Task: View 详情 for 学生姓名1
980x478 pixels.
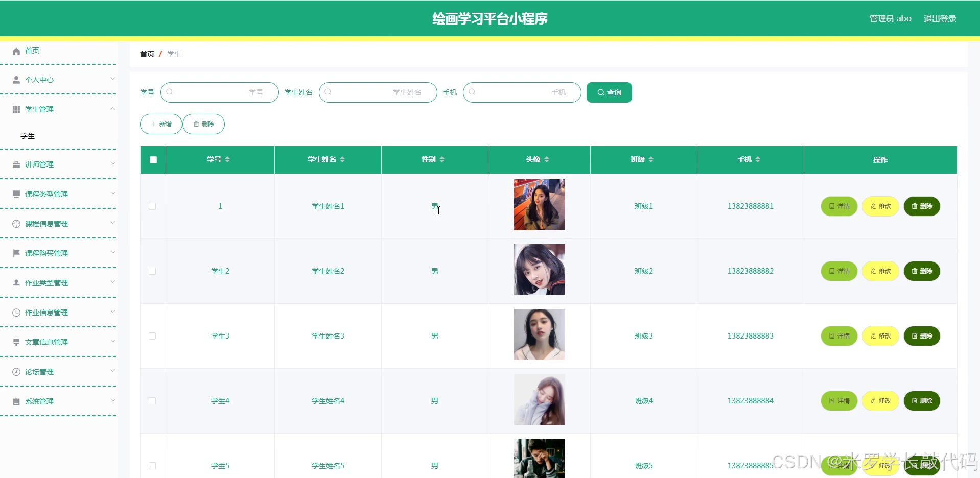Action: pyautogui.click(x=839, y=206)
